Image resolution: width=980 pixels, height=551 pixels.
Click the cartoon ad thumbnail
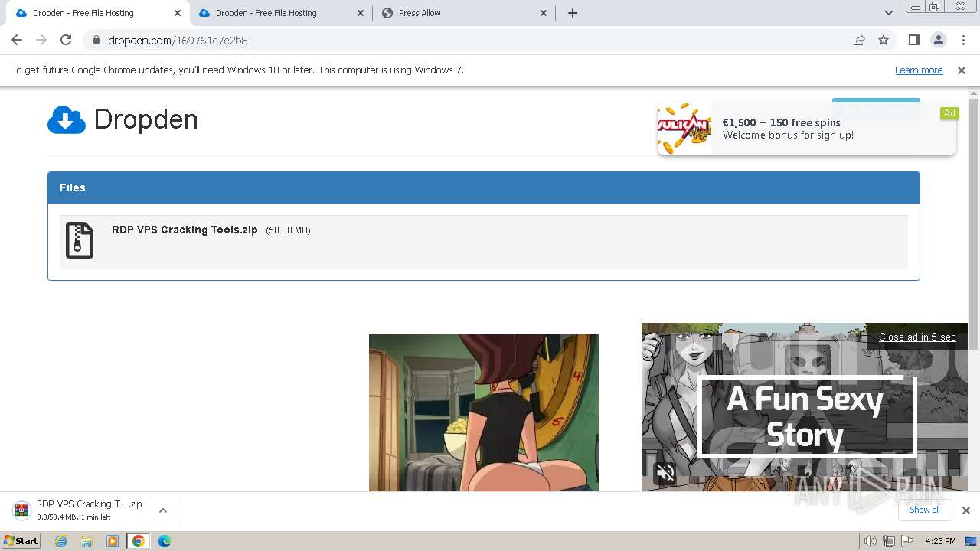[x=484, y=412]
